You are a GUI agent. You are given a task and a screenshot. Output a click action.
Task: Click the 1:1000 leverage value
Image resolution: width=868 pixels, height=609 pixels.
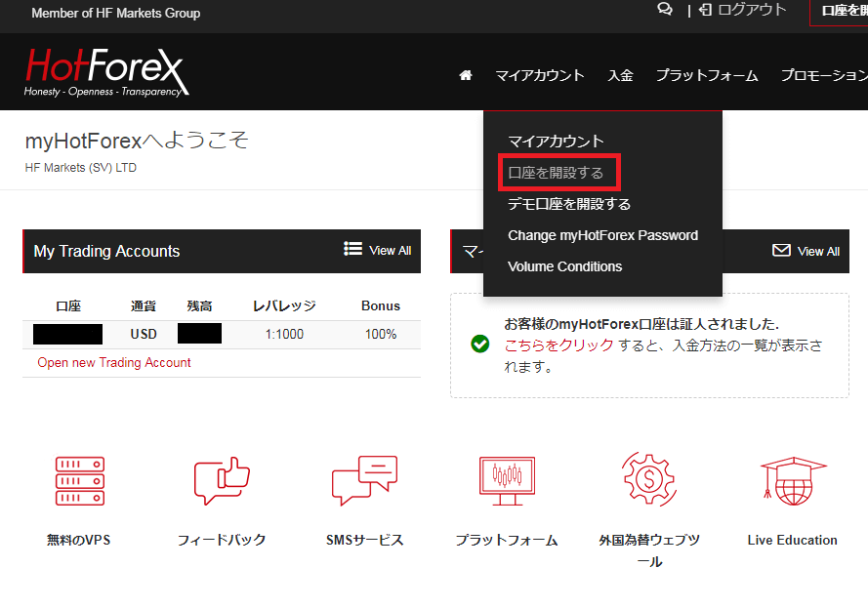tap(284, 334)
